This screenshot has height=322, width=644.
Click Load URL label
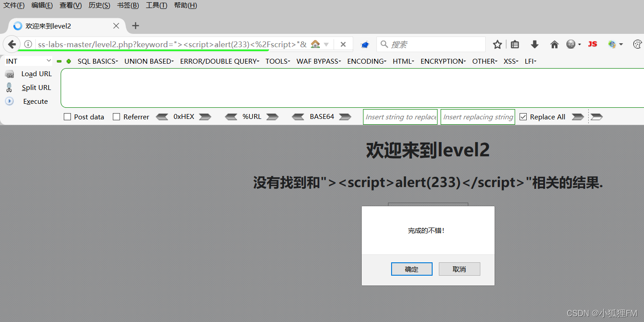coord(37,74)
